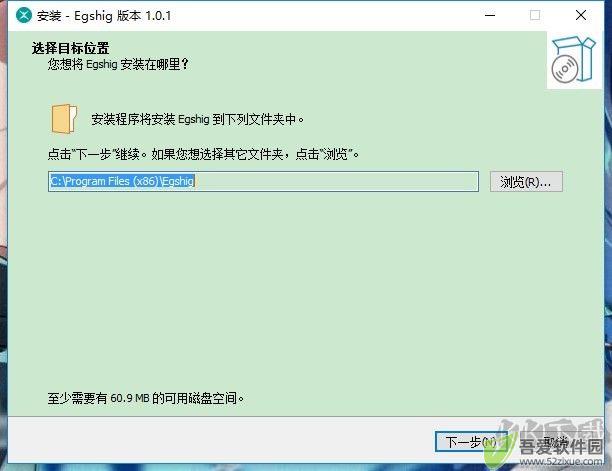Click the install path input field

(x=263, y=181)
